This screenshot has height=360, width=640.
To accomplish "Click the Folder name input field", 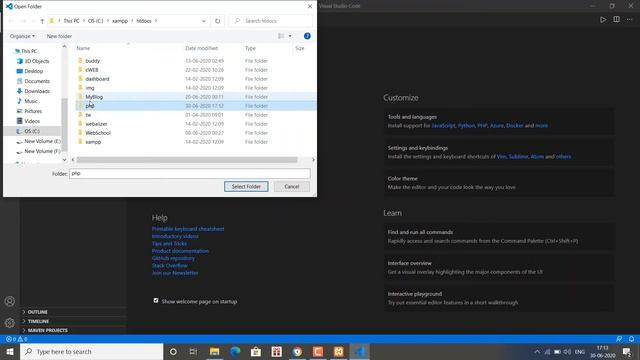I will click(x=189, y=173).
